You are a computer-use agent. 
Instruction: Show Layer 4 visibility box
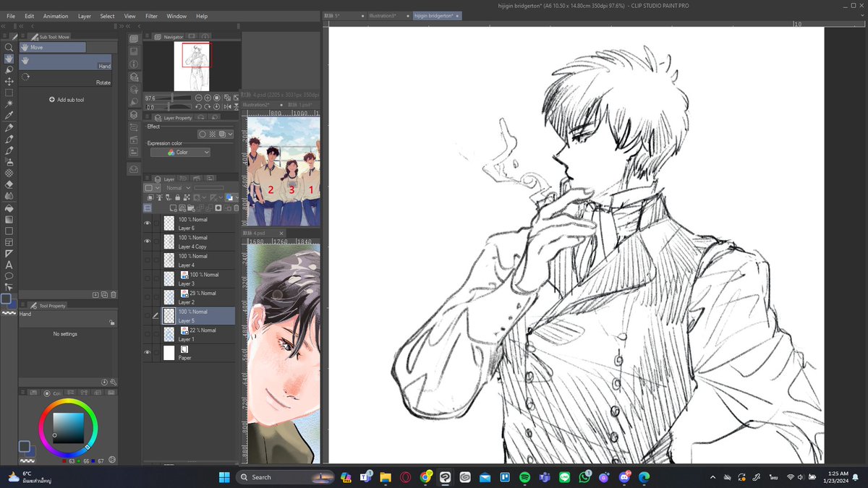click(148, 260)
